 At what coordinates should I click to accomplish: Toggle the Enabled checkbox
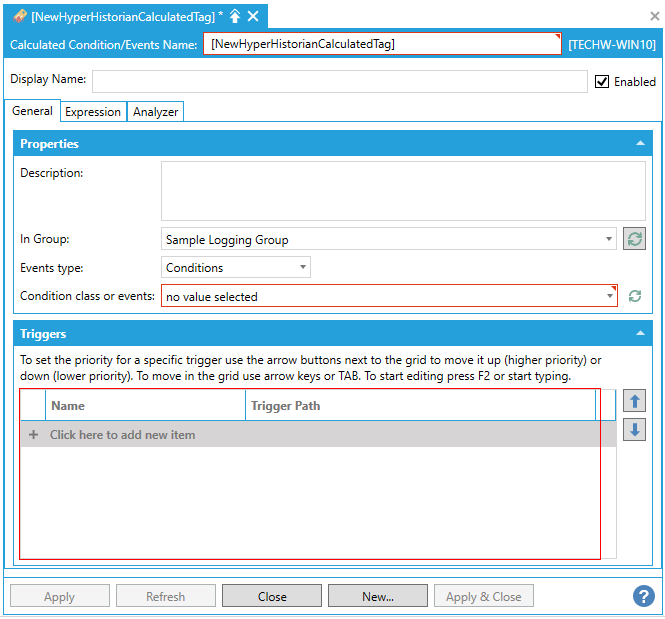[602, 82]
